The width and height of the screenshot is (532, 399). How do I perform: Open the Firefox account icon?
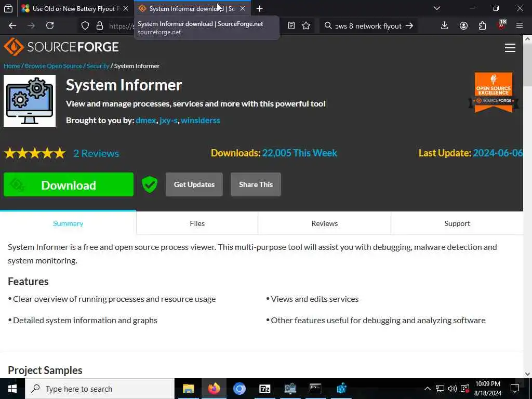pos(463,26)
